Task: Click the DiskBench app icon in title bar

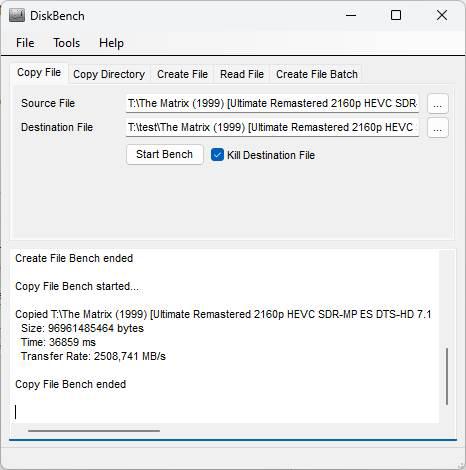Action: 17,15
